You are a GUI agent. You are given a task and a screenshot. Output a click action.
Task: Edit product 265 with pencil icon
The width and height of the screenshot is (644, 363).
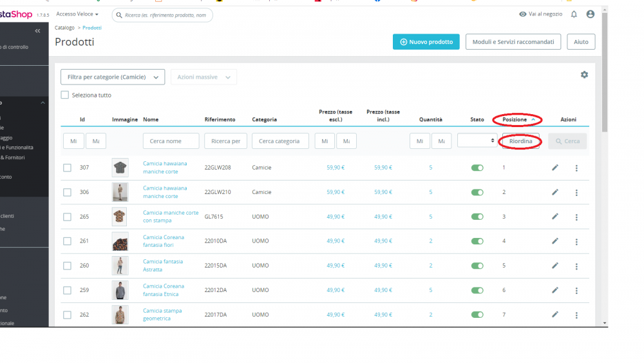pos(555,216)
